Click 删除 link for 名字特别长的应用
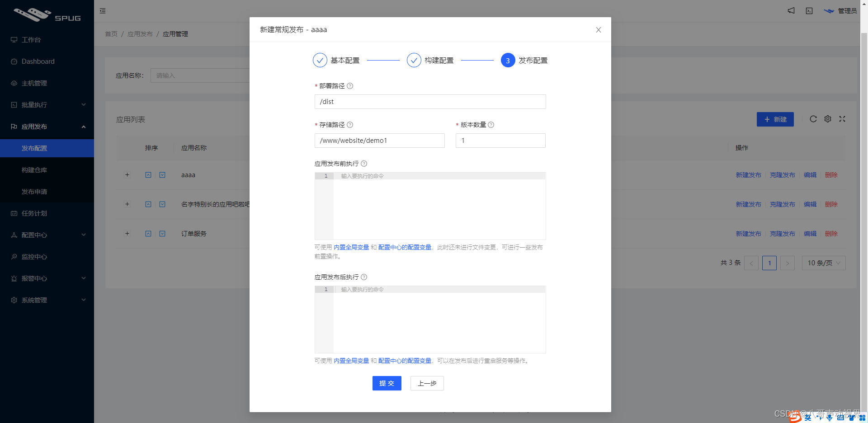This screenshot has height=423, width=868. [831, 204]
